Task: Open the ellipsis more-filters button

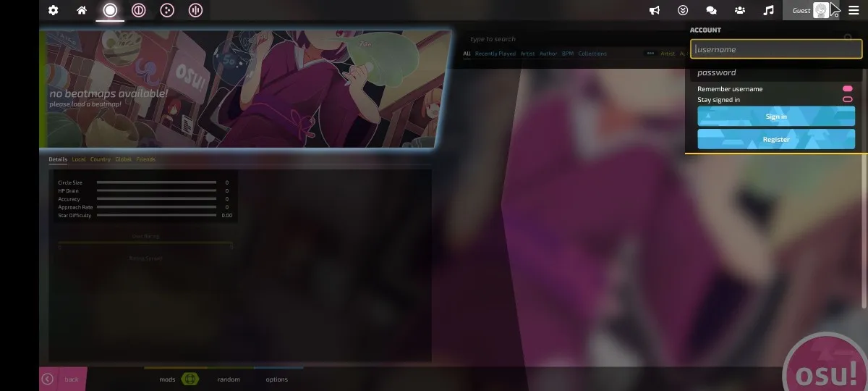Action: (650, 54)
